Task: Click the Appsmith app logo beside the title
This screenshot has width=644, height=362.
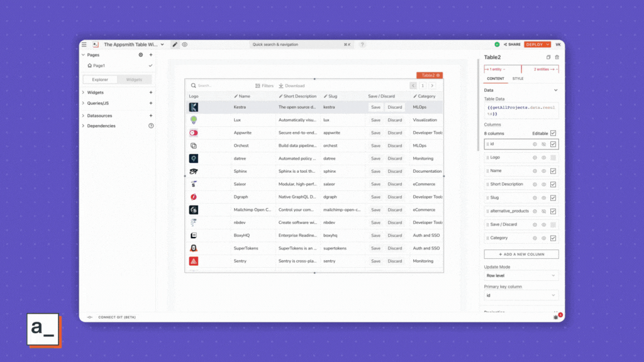Action: 96,45
